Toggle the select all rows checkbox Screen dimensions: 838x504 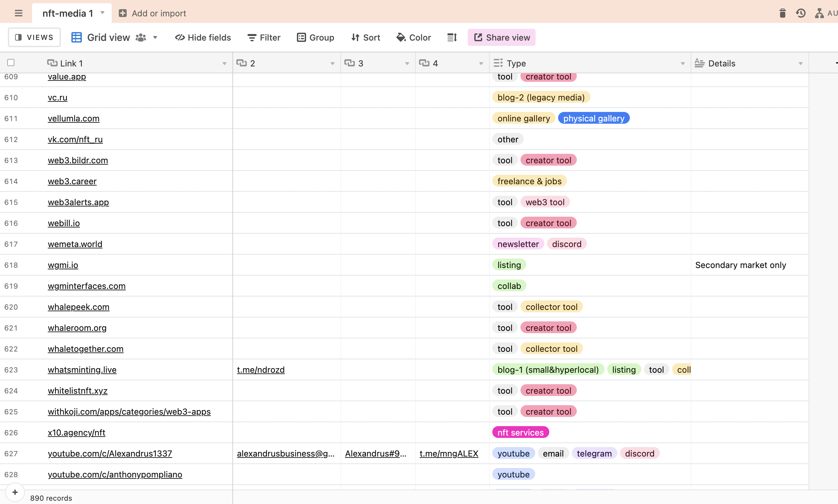click(x=11, y=63)
